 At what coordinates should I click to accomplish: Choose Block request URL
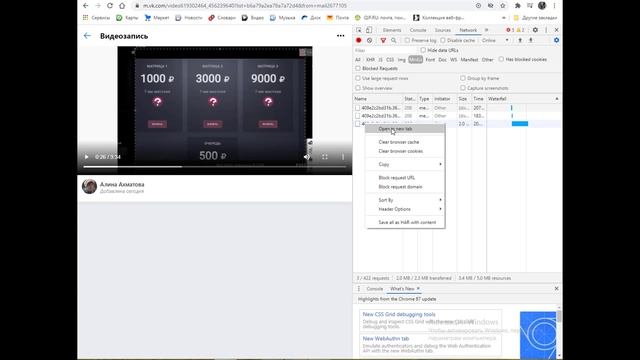pyautogui.click(x=405, y=178)
